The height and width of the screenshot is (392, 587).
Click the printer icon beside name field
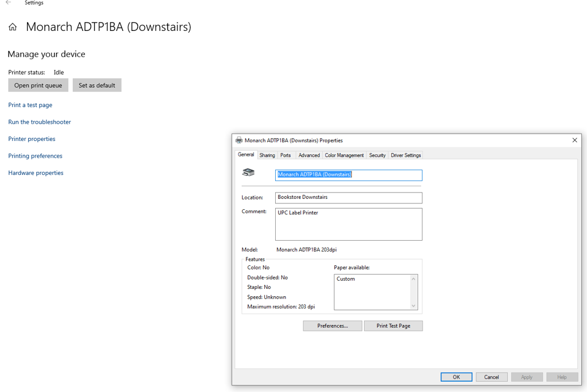pos(248,173)
